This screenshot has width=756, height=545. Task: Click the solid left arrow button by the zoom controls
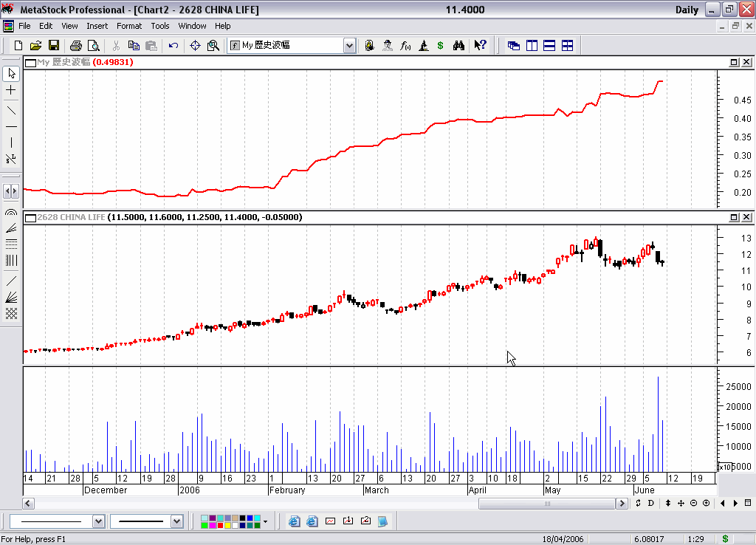pos(722,503)
